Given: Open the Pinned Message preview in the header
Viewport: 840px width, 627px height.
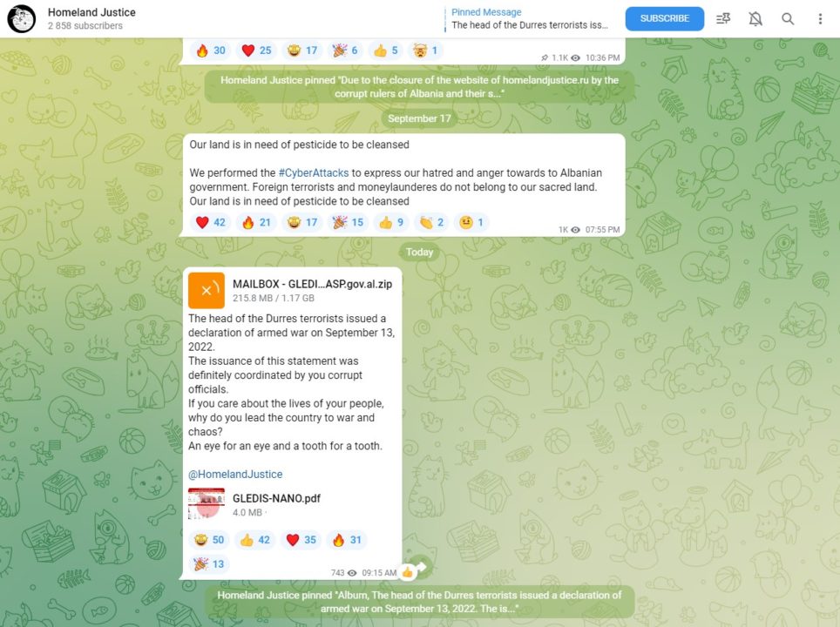Looking at the screenshot, I should click(x=529, y=19).
